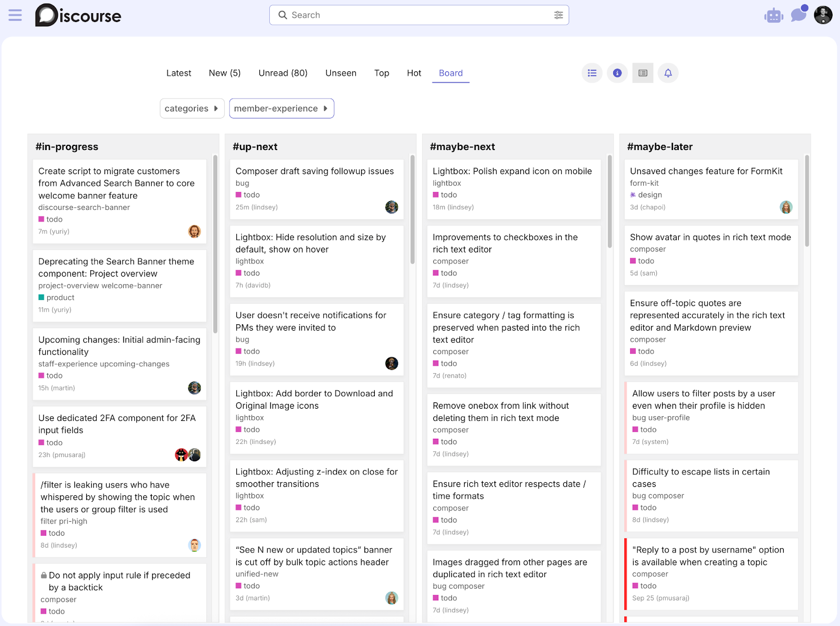The height and width of the screenshot is (626, 840).
Task: Expand the member-experience tag selector
Action: point(281,108)
